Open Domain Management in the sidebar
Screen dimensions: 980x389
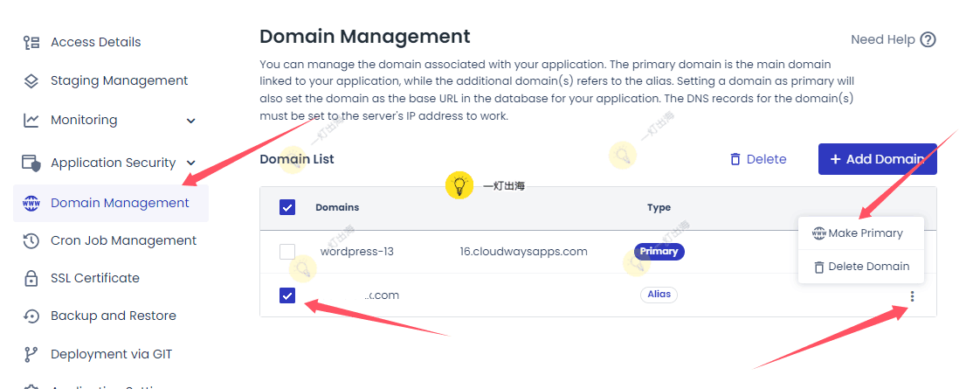[x=120, y=203]
